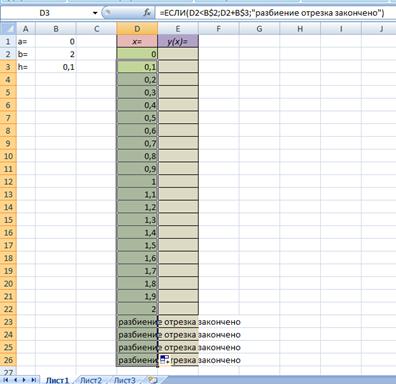The width and height of the screenshot is (396, 384).
Task: Select column B header
Action: [56, 29]
